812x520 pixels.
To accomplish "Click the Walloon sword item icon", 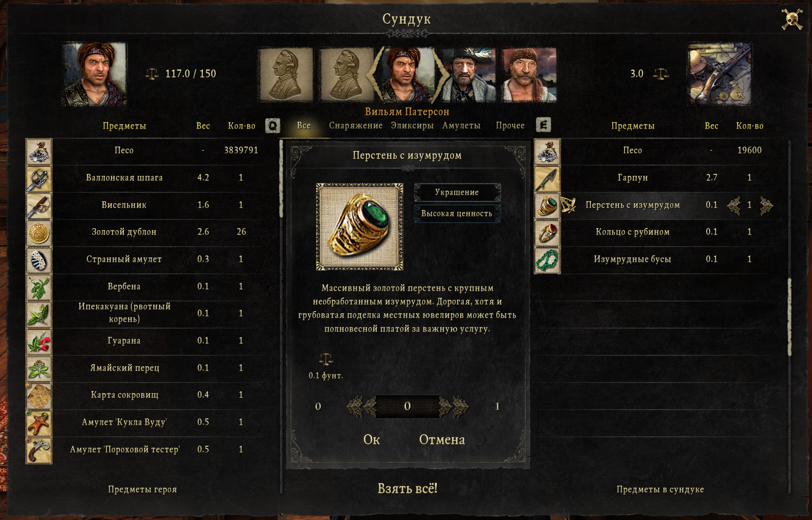I will (x=39, y=178).
